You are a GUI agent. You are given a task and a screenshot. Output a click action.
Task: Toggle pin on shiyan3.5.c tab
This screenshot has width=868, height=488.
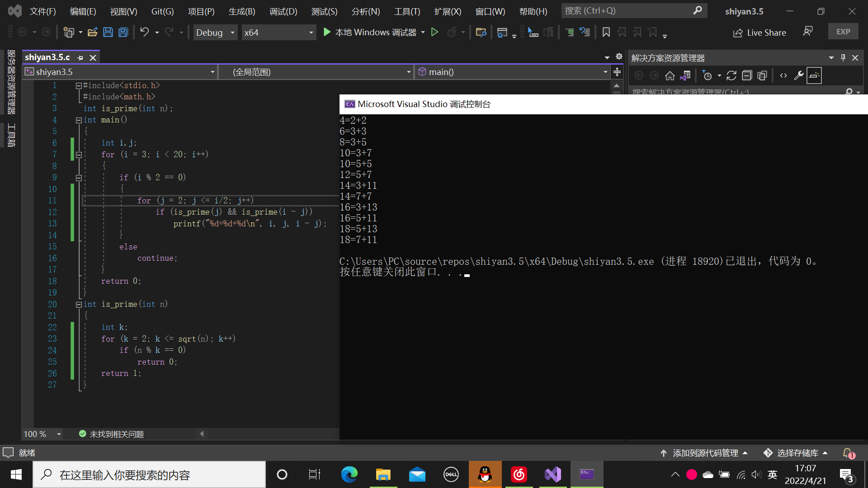(x=80, y=57)
